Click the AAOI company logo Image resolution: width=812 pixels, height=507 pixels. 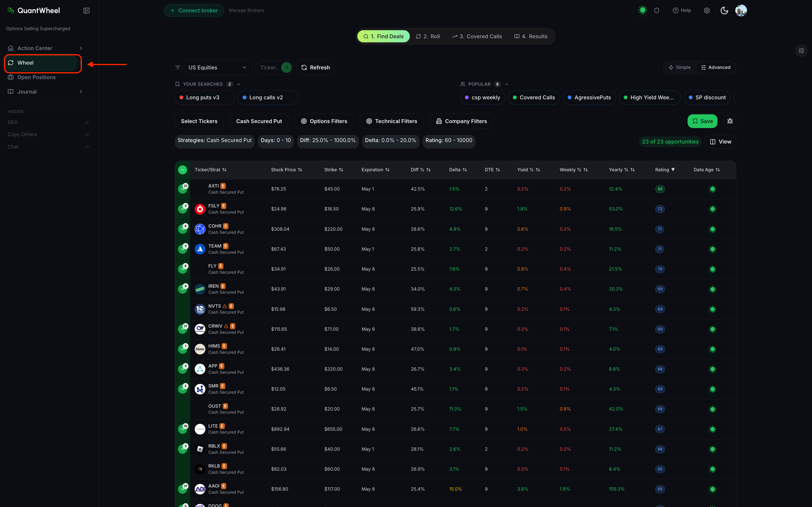click(x=200, y=489)
